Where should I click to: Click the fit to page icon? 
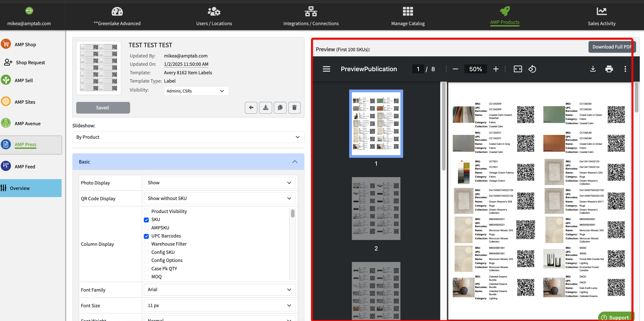click(x=517, y=69)
